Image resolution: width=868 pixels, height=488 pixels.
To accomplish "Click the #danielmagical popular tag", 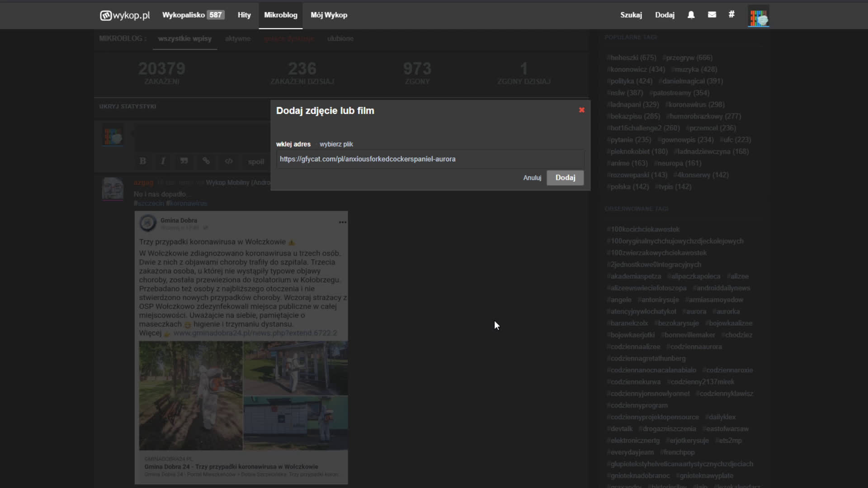I will 691,81.
